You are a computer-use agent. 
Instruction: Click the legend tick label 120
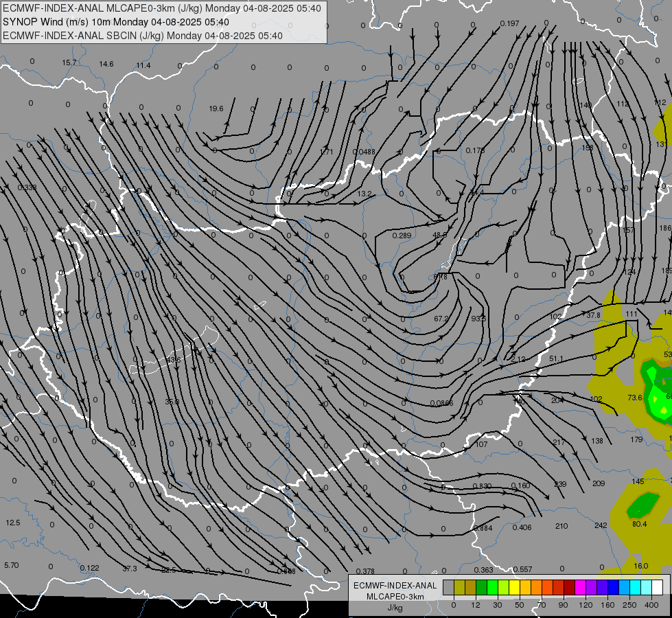click(x=586, y=605)
